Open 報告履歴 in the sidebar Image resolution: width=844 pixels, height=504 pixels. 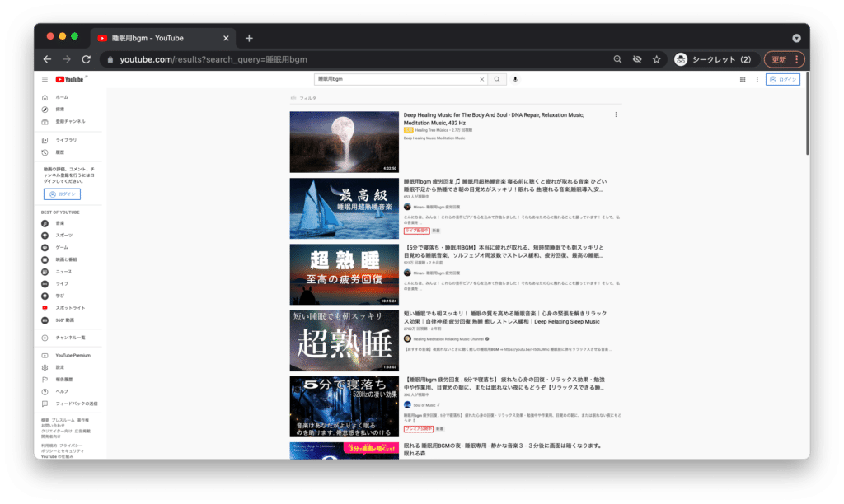[64, 379]
